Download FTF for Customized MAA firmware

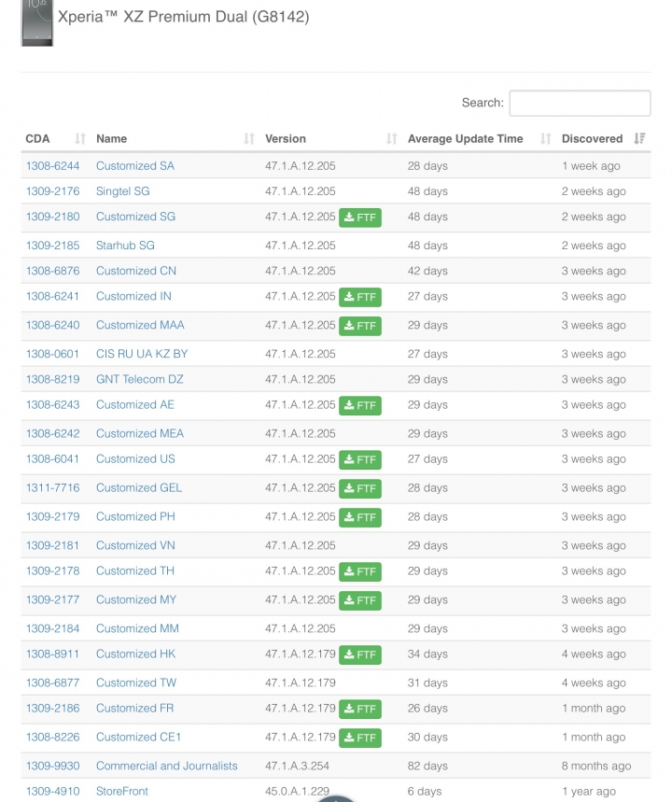pyautogui.click(x=360, y=326)
